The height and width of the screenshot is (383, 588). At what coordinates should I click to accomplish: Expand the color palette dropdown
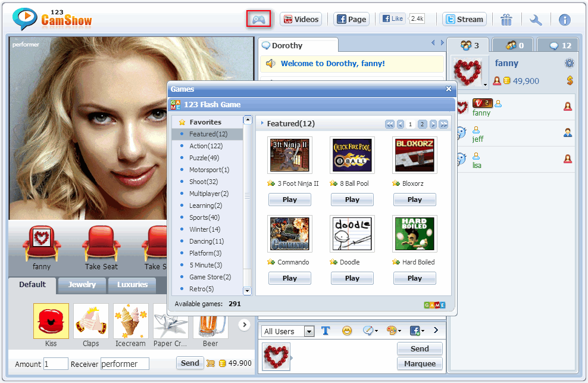393,331
